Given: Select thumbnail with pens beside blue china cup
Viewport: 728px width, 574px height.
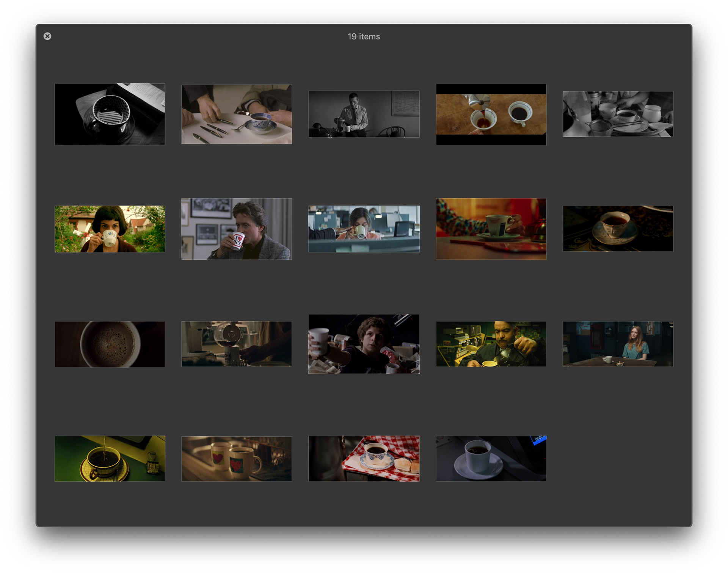Looking at the screenshot, I should [x=237, y=114].
